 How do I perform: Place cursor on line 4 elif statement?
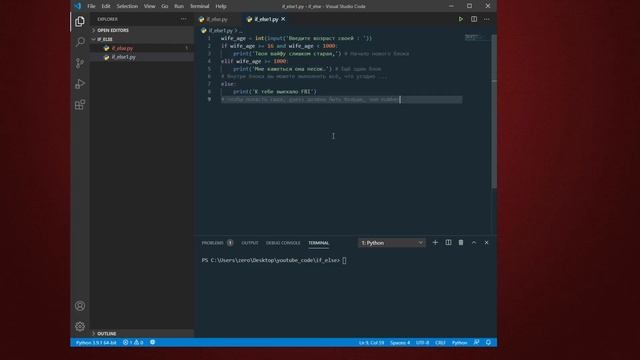click(255, 61)
